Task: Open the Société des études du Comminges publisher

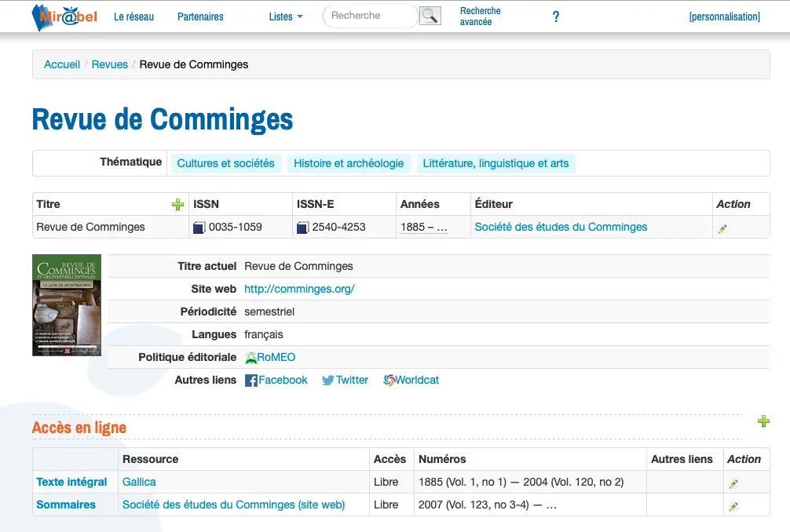Action: coord(561,227)
